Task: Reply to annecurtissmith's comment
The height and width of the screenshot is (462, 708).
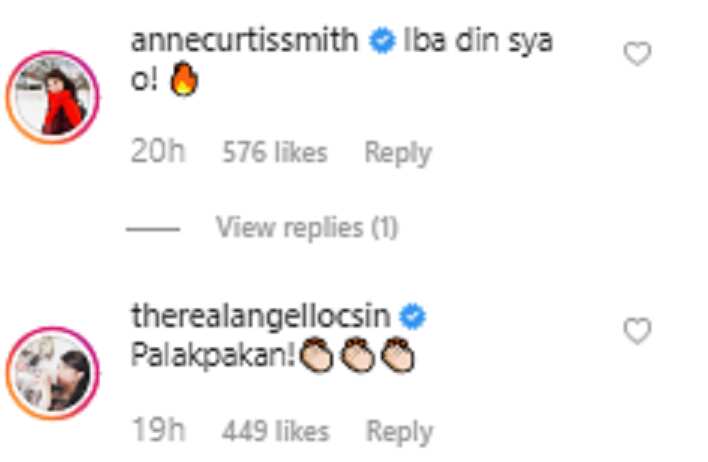Action: pyautogui.click(x=398, y=153)
